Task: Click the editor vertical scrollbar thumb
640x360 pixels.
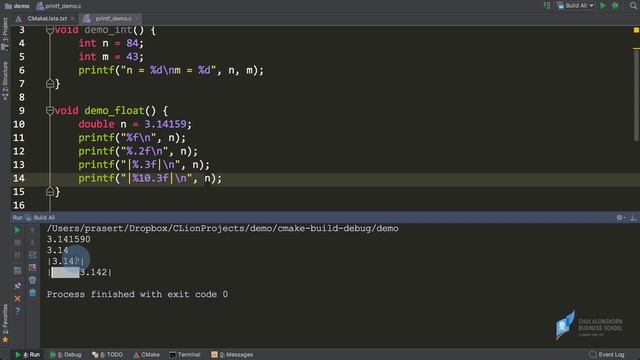Action: [x=637, y=96]
